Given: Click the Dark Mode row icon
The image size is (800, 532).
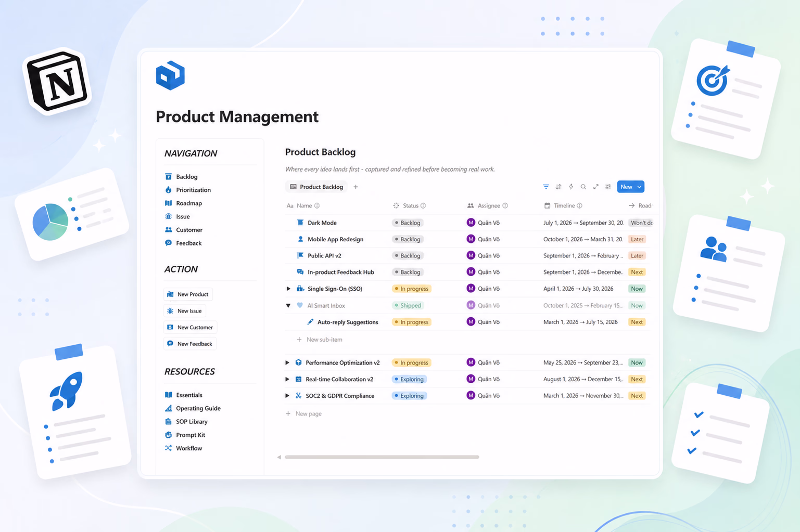Looking at the screenshot, I should pyautogui.click(x=300, y=223).
